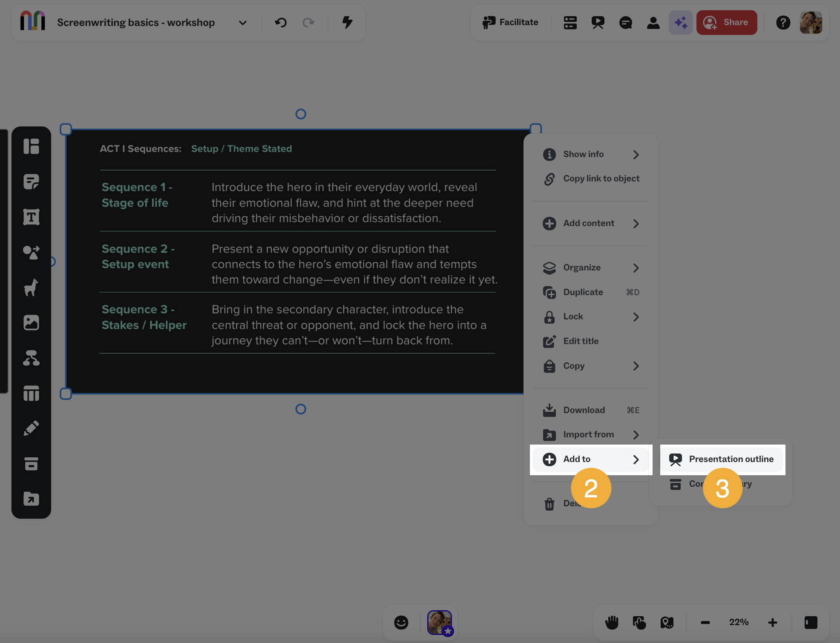This screenshot has height=643, width=840.
Task: Select the sticky note tool
Action: pos(31,182)
